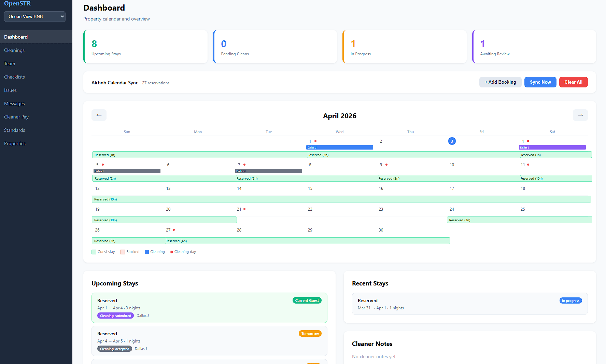The height and width of the screenshot is (364, 606).
Task: Click the Sync Now button
Action: [540, 82]
